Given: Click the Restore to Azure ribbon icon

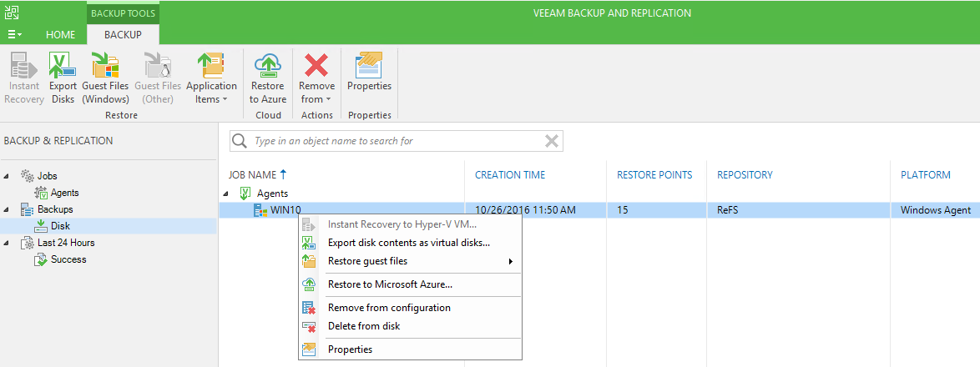Looking at the screenshot, I should (x=267, y=65).
